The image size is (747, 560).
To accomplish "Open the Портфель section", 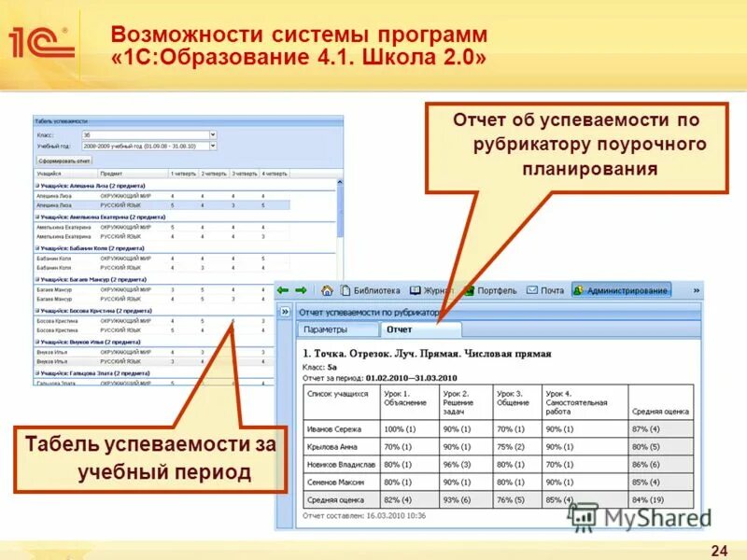I will pos(491,290).
